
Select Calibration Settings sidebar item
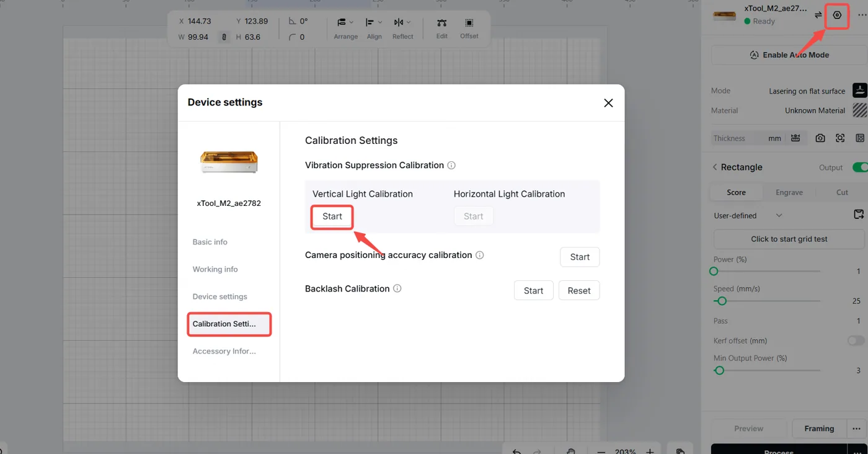point(229,324)
